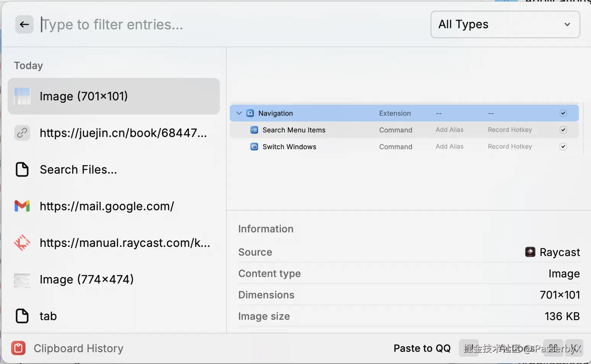Click the Gmail icon entry
Screen dimensions: 591x364
[22, 206]
